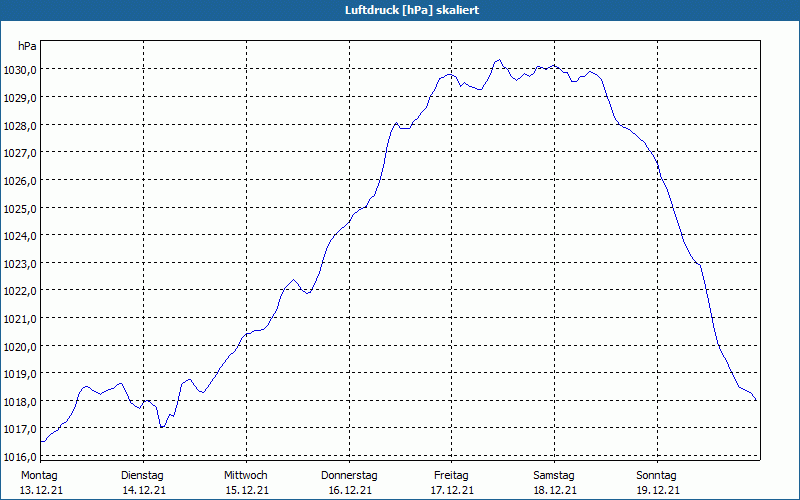
Task: Click the Samstag 18.12.21 date label
Action: [x=555, y=483]
